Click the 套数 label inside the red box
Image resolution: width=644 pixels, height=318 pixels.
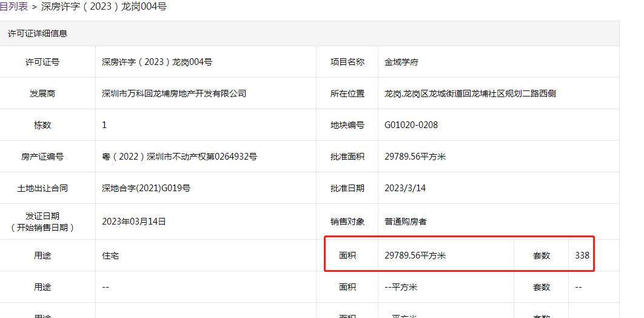[541, 255]
